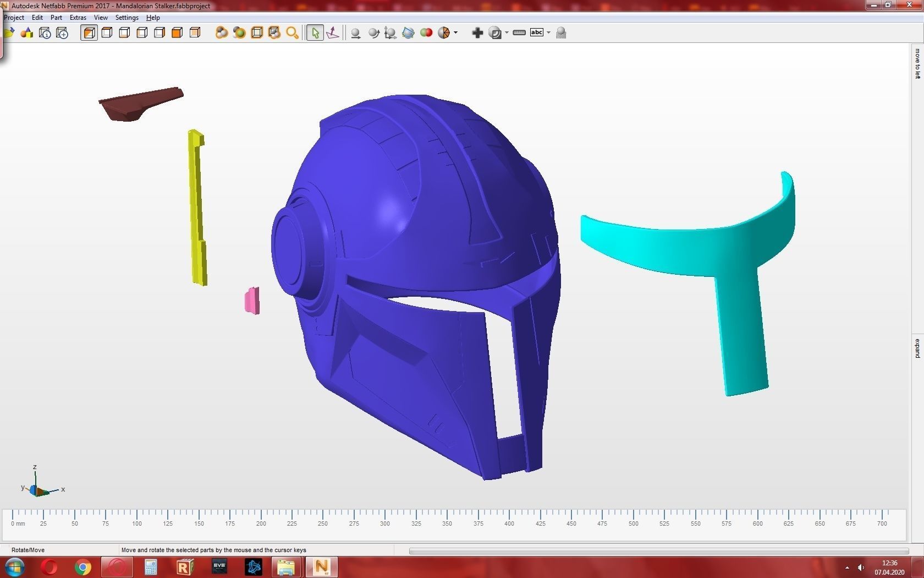Open Windows Explorer folder taskbar icon

(286, 567)
